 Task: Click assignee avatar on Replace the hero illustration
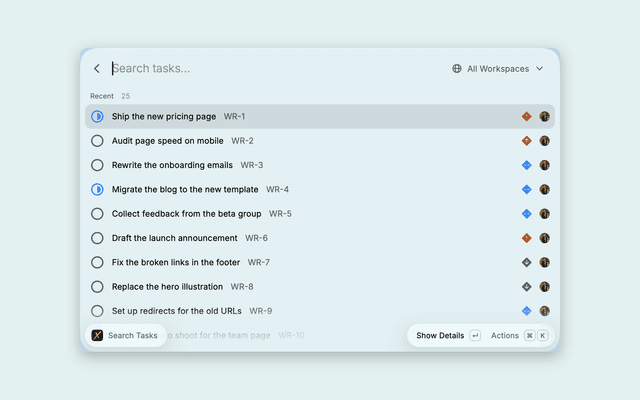(544, 287)
